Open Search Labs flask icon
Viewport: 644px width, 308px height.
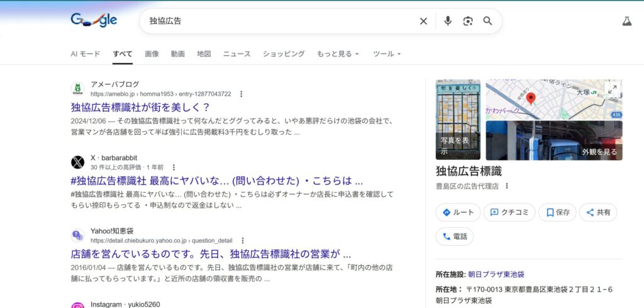pos(627,21)
